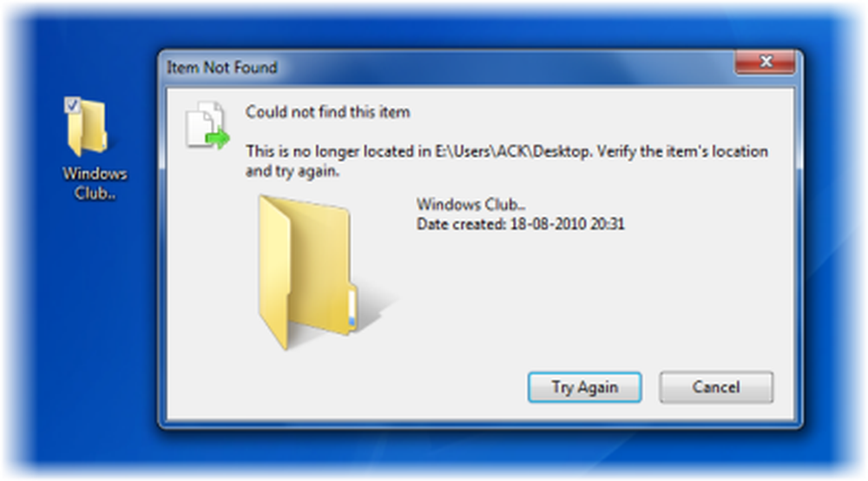Click the Item Not Found title text
The width and height of the screenshot is (868, 481).
tap(222, 68)
